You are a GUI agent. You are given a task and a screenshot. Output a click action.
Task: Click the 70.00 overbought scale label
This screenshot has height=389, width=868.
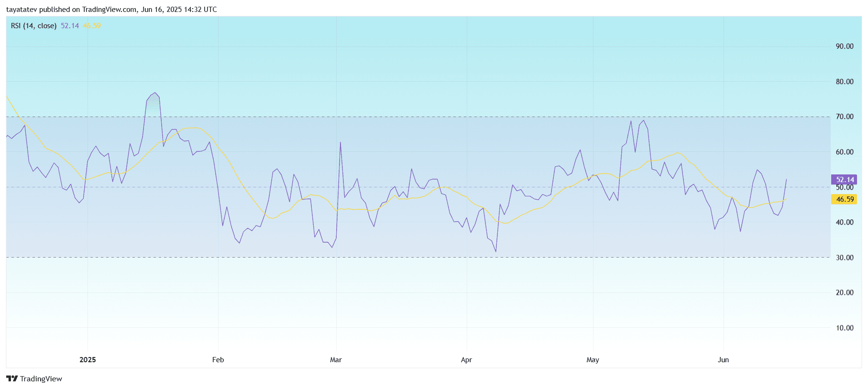click(845, 117)
